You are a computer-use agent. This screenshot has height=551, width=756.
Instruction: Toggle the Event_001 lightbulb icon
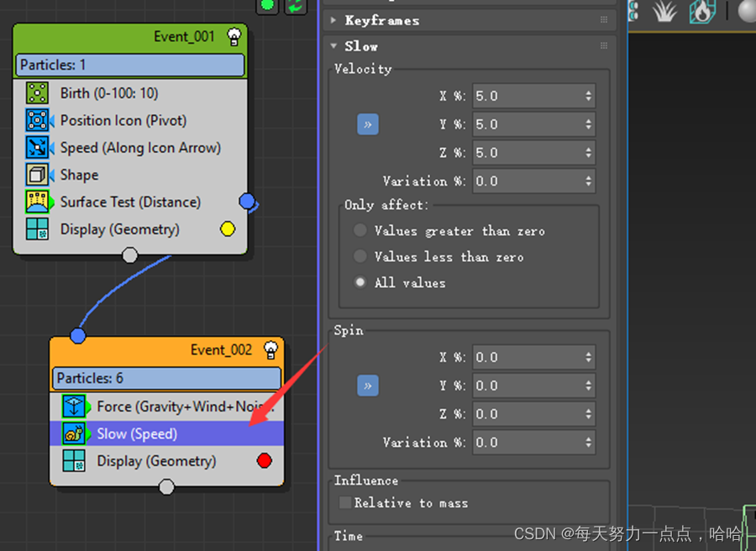[x=234, y=36]
